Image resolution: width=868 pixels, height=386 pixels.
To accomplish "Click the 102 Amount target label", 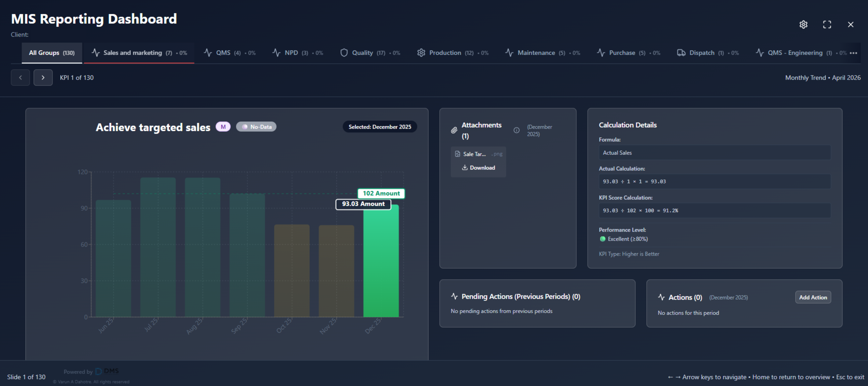I will point(381,193).
